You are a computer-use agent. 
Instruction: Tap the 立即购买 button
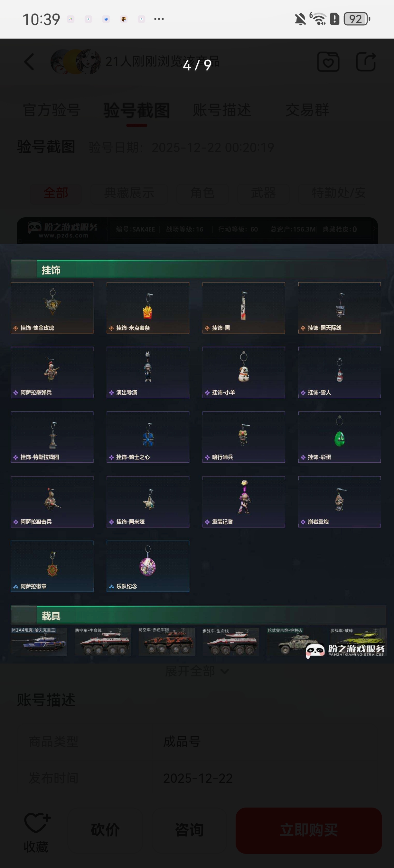tap(309, 830)
